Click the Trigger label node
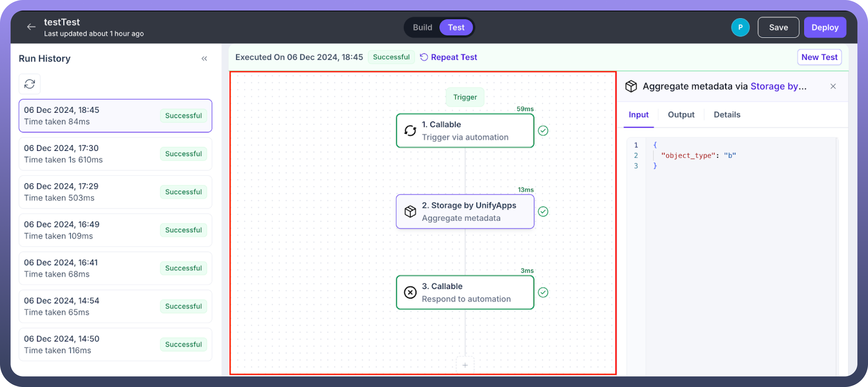The width and height of the screenshot is (868, 387). [465, 97]
